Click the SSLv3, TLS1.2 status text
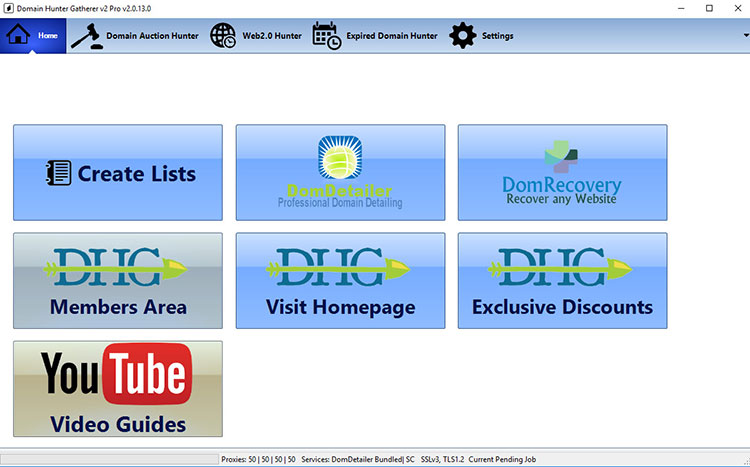This screenshot has height=467, width=750. [442, 459]
